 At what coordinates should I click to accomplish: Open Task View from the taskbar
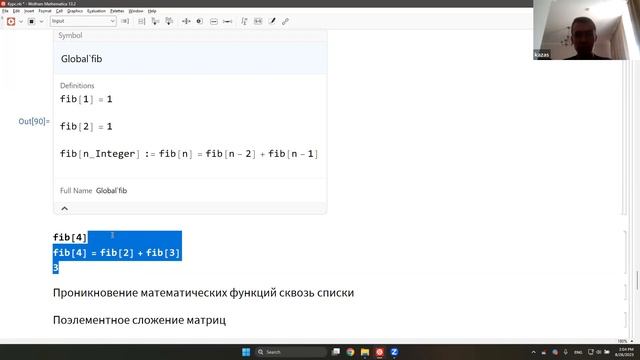pyautogui.click(x=336, y=352)
